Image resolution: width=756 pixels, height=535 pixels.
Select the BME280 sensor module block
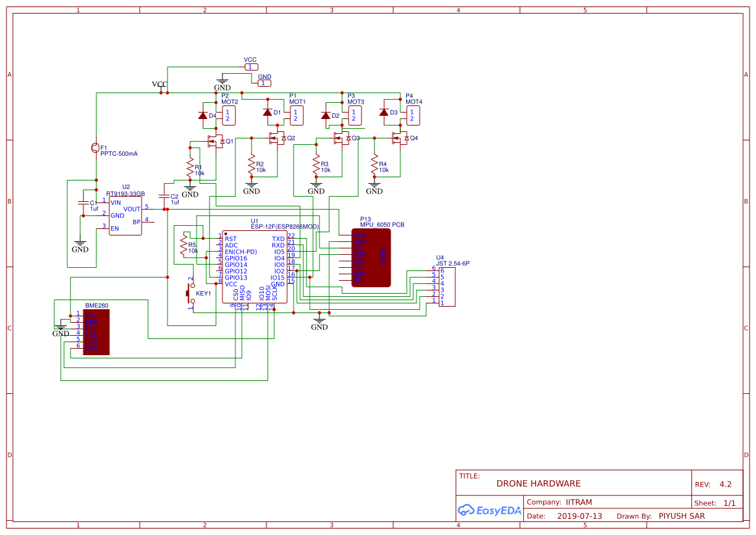pyautogui.click(x=96, y=332)
